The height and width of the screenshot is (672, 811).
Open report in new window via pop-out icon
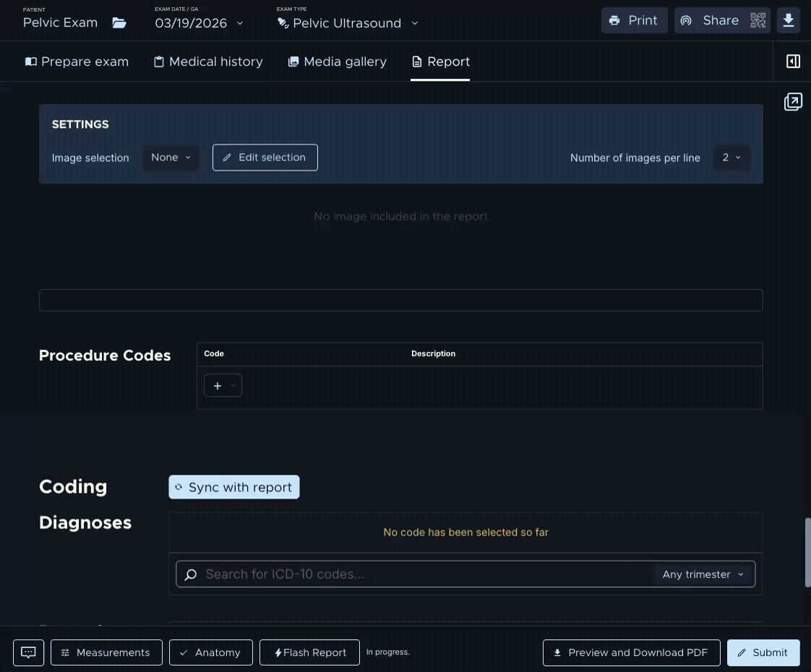coord(793,101)
